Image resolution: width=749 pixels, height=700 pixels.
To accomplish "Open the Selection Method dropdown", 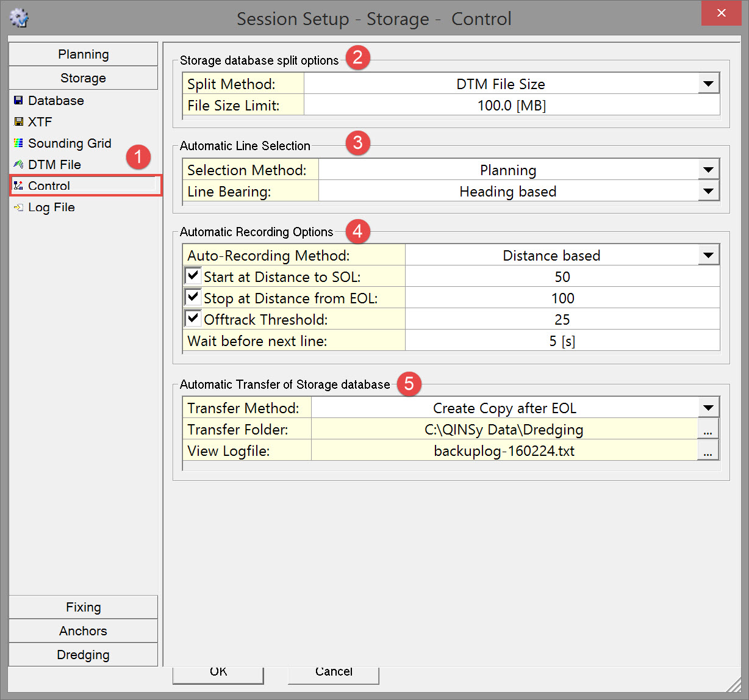I will 708,170.
